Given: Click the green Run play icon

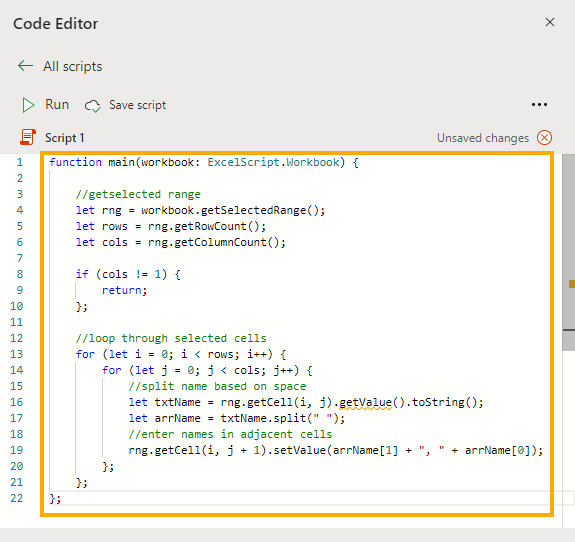Looking at the screenshot, I should point(28,105).
